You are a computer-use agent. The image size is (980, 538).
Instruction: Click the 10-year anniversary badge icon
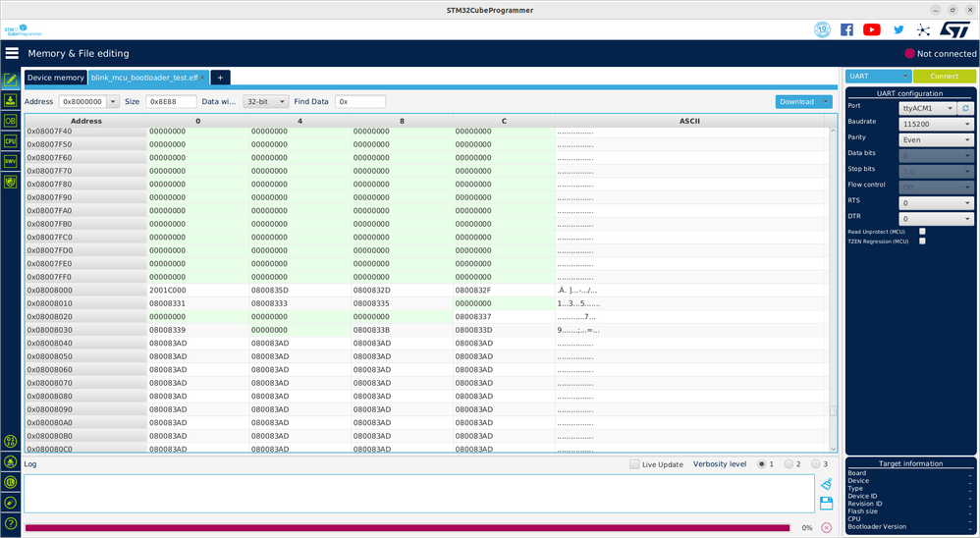[x=823, y=29]
